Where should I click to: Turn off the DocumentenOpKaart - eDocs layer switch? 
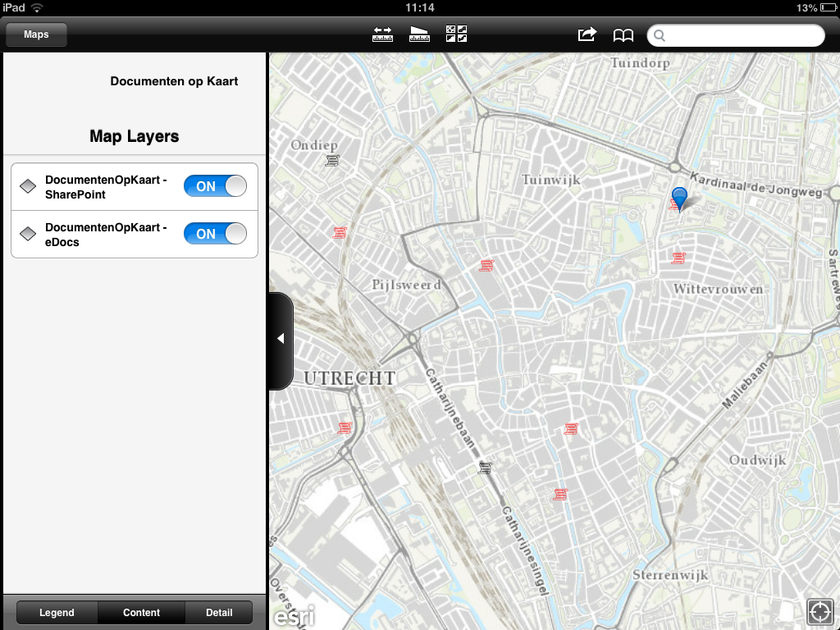click(x=216, y=234)
